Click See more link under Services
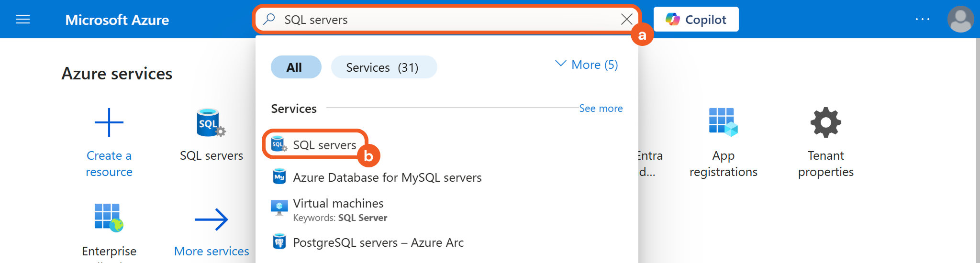The width and height of the screenshot is (980, 263). [x=601, y=109]
